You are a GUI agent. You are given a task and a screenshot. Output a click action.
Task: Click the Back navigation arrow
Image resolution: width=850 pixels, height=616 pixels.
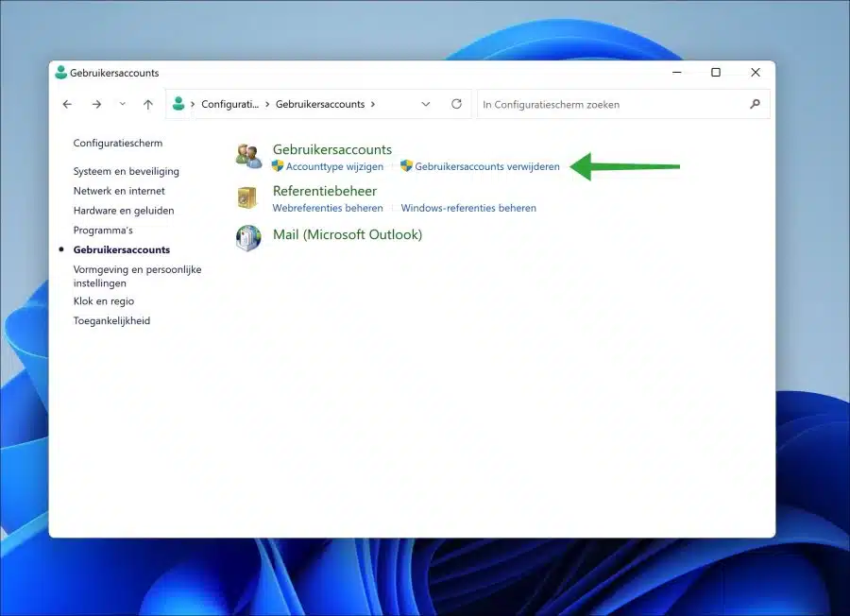(67, 104)
